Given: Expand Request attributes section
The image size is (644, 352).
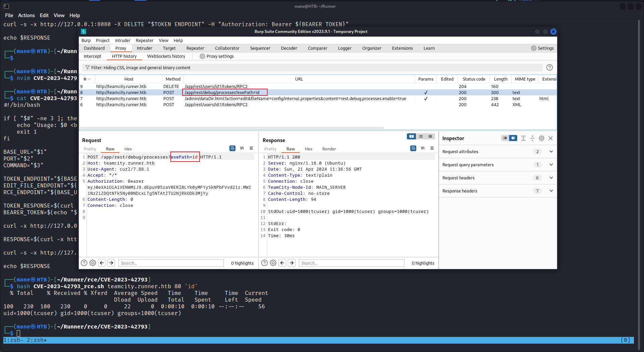Looking at the screenshot, I should (x=498, y=151).
